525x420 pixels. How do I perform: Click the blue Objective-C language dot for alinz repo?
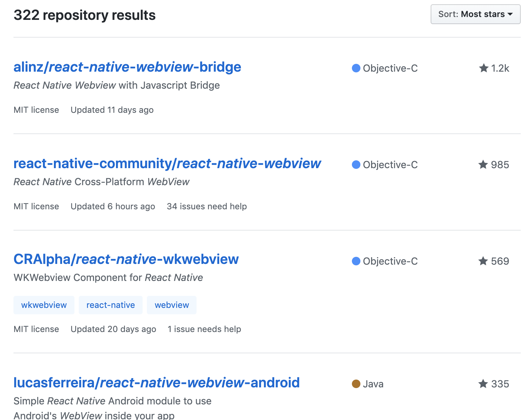356,68
